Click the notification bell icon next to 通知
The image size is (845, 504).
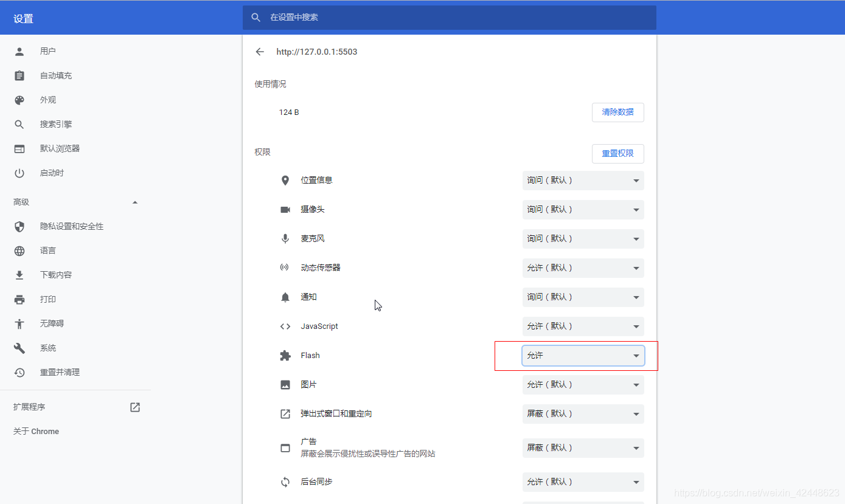(285, 297)
